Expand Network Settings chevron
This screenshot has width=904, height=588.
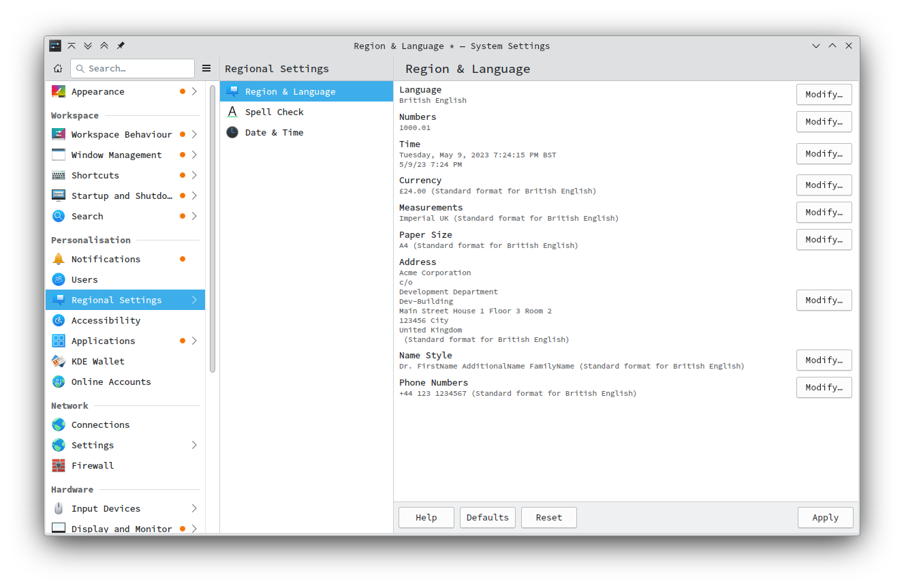[194, 445]
